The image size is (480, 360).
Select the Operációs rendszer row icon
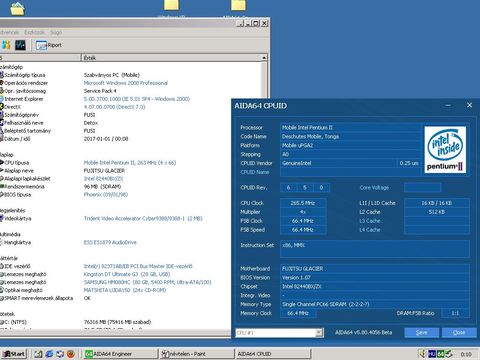(x=1, y=83)
